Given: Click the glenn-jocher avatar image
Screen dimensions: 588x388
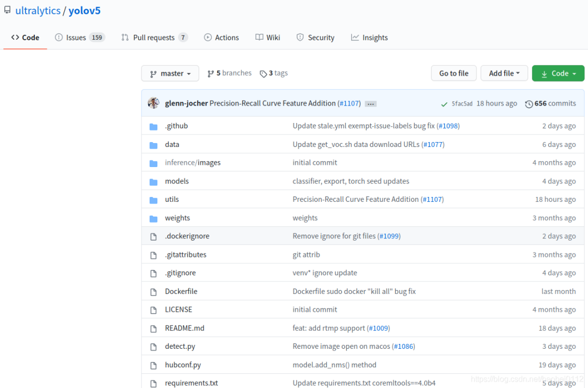Looking at the screenshot, I should [x=154, y=103].
